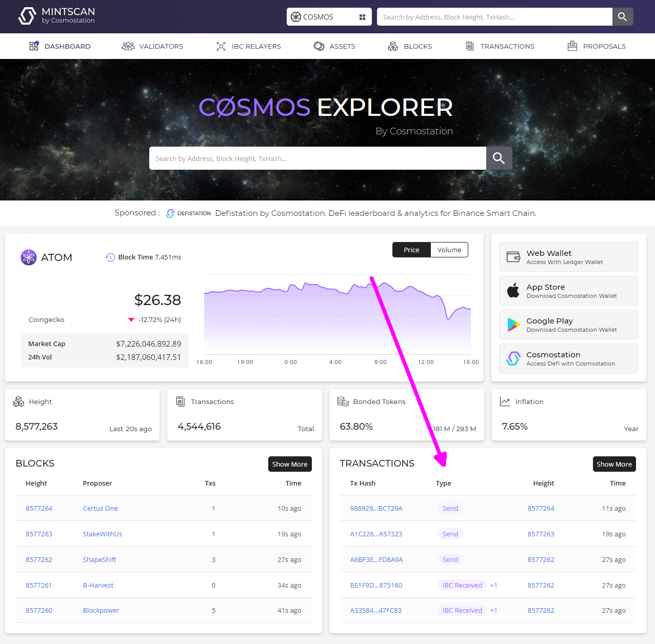Click the Inflation chart icon
The image size is (655, 644).
click(505, 401)
